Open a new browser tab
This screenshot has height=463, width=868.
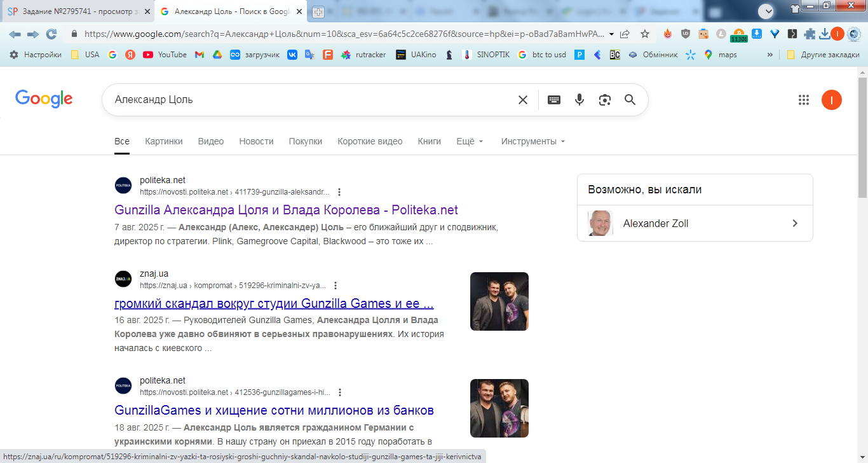click(318, 12)
